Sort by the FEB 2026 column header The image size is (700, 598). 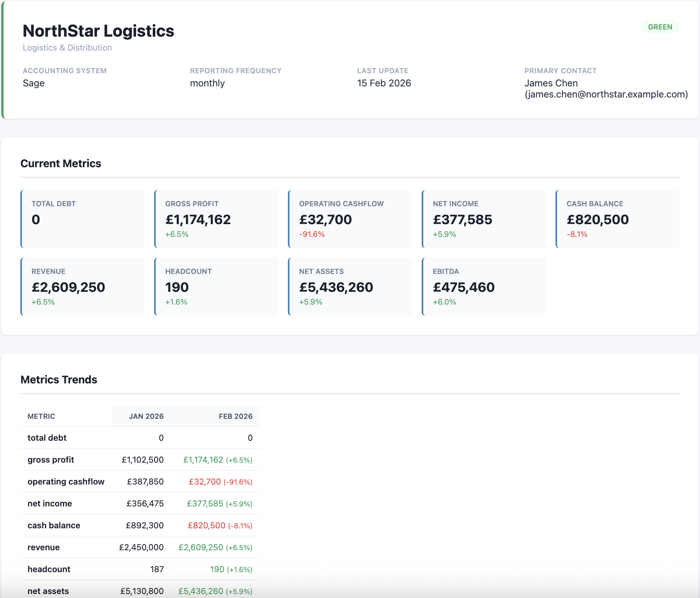(235, 416)
